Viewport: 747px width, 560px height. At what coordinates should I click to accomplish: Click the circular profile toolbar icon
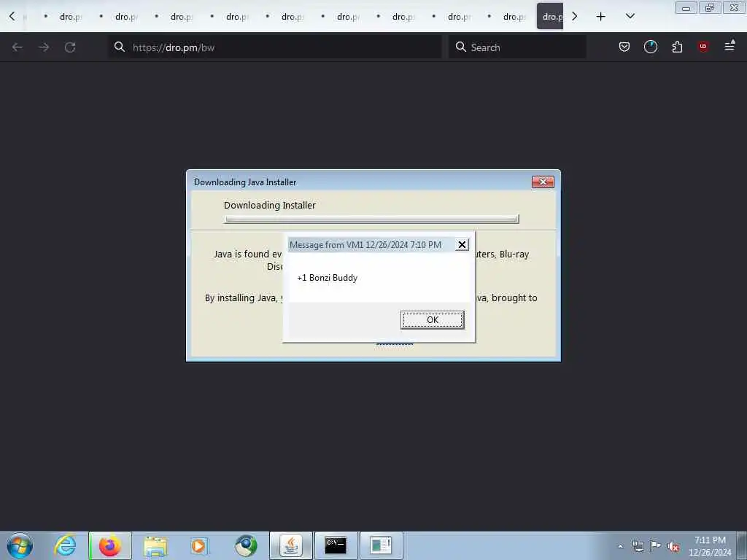point(650,47)
